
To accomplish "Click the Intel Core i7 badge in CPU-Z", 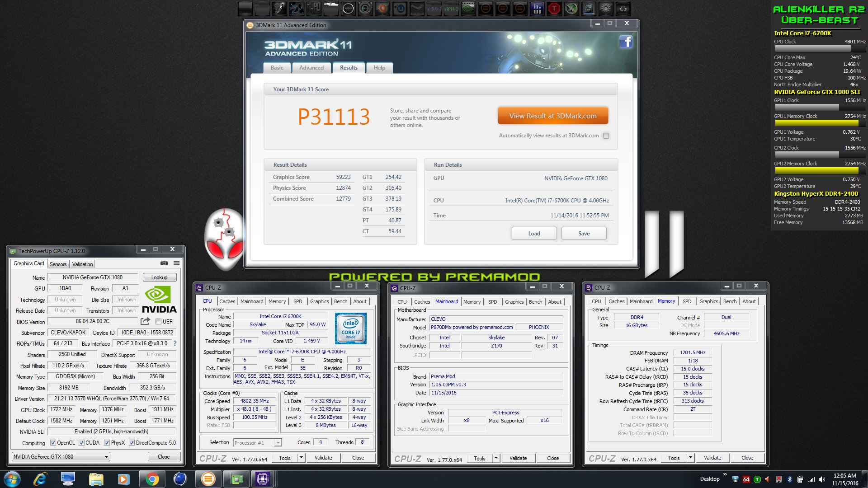I will tap(351, 328).
